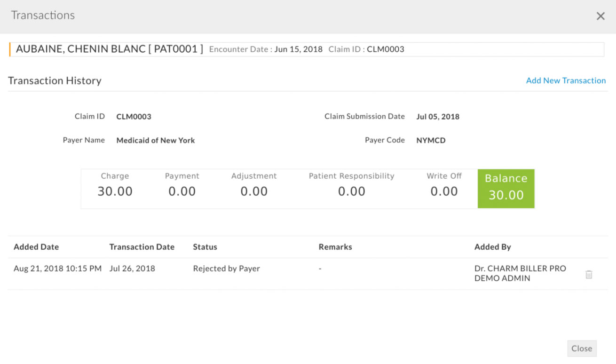The width and height of the screenshot is (616, 364).
Task: Select the Rejected by Payer status text
Action: (226, 269)
